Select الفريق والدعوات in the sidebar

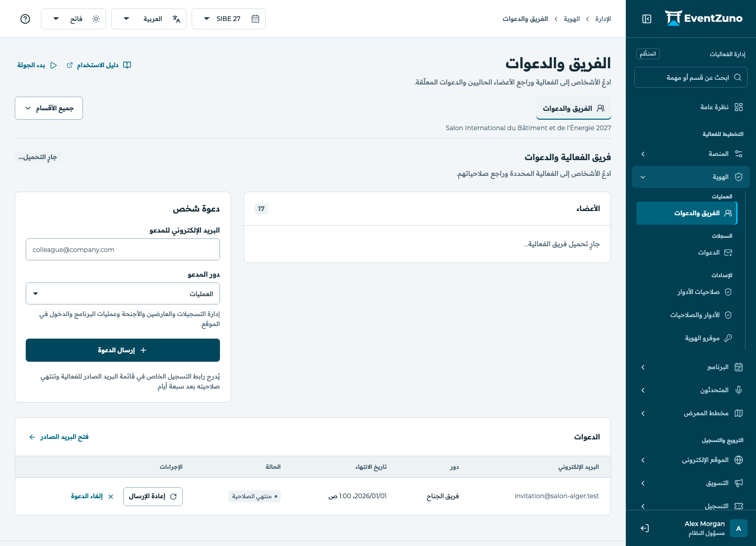[687, 213]
